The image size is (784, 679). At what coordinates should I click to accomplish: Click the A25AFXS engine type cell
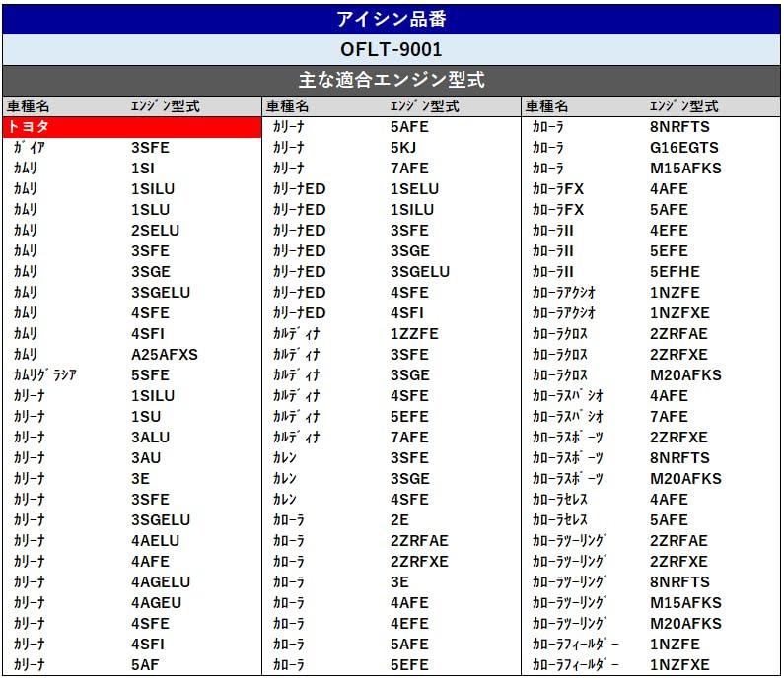pyautogui.click(x=164, y=355)
